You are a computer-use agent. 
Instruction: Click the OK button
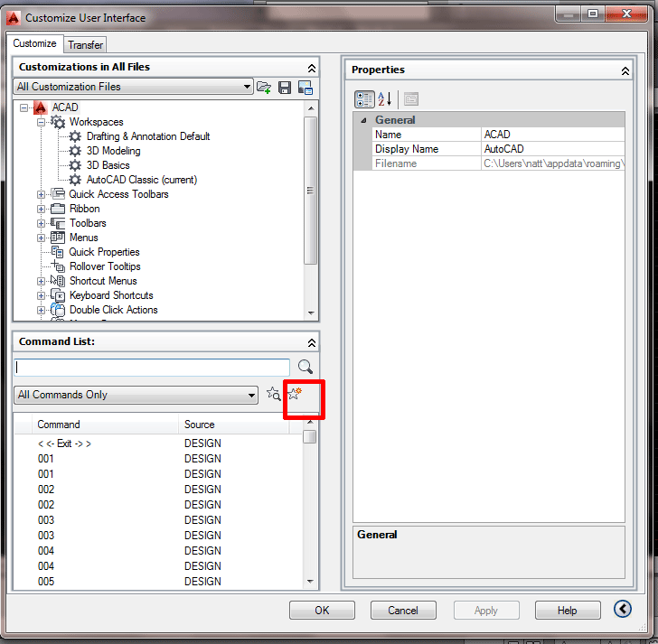[322, 610]
